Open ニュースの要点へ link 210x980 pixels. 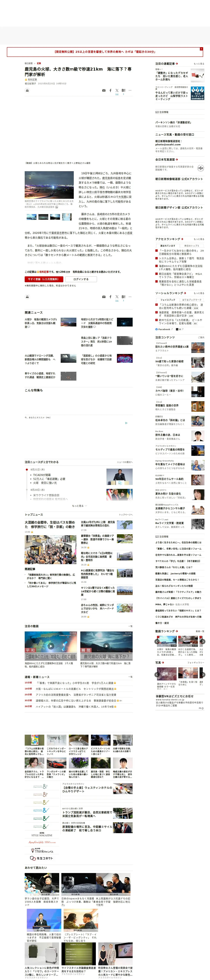point(125,462)
